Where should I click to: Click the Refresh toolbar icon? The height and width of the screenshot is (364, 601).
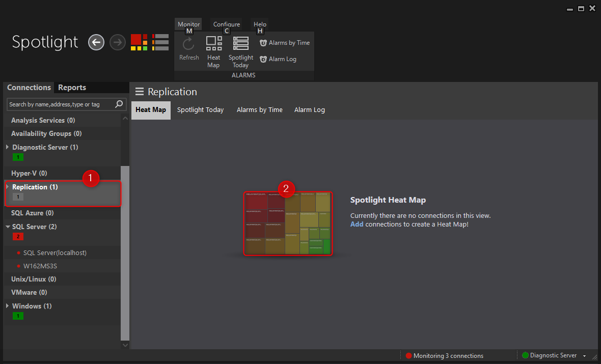pos(189,49)
